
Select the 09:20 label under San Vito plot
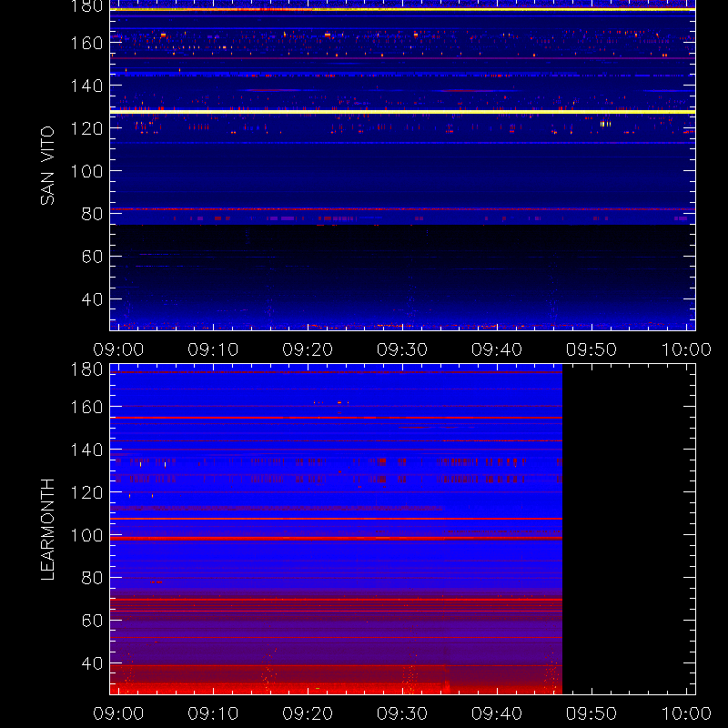[x=308, y=349]
